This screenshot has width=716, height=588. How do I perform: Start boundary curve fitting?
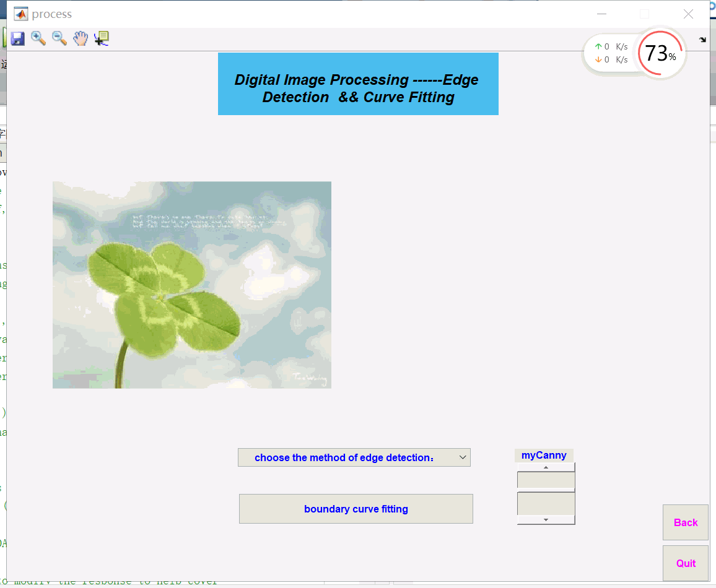356,509
